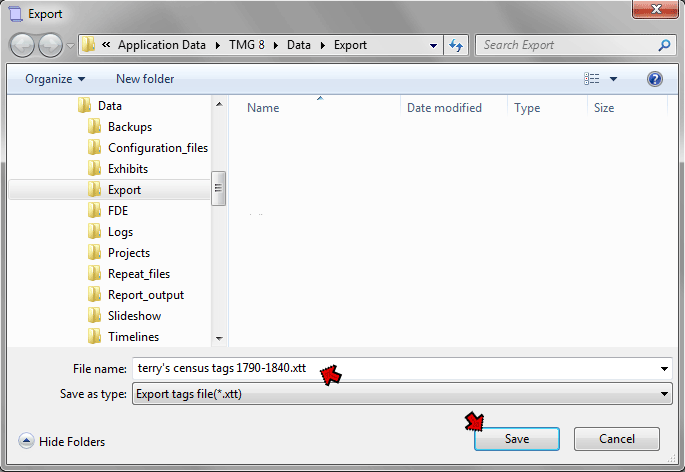The width and height of the screenshot is (685, 472).
Task: Click the Back navigation arrow
Action: pyautogui.click(x=22, y=45)
